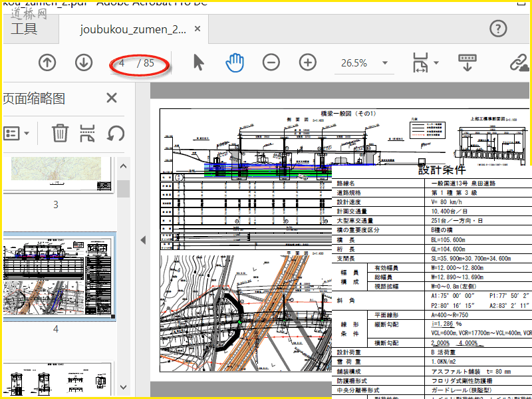Screen dimensions: 532x399
Task: Click the page number input field
Action: (x=122, y=63)
